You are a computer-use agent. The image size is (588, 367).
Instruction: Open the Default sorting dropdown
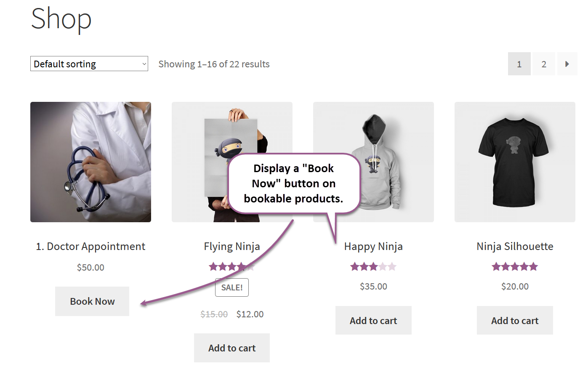pos(88,64)
